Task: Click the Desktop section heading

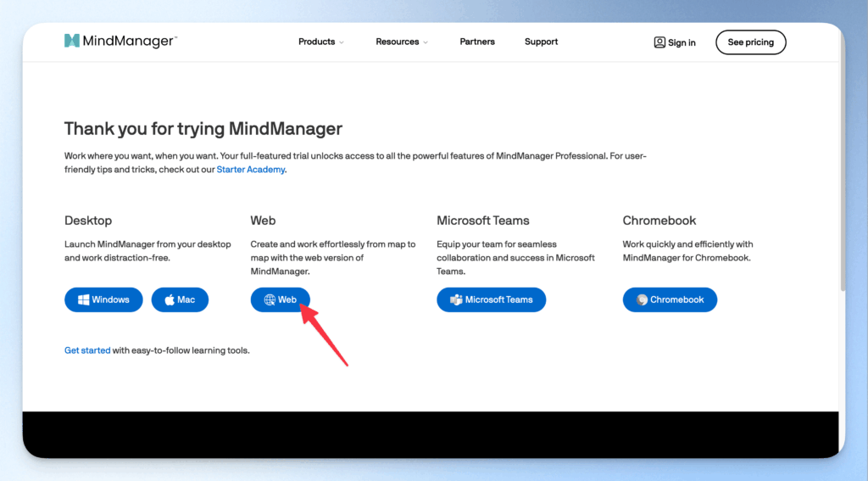Action: [x=88, y=221]
